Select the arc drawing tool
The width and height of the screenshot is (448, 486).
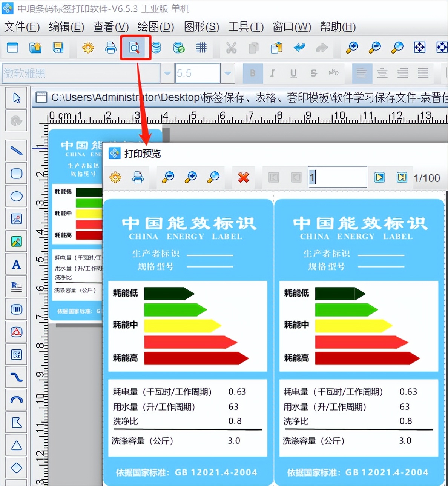(16, 400)
